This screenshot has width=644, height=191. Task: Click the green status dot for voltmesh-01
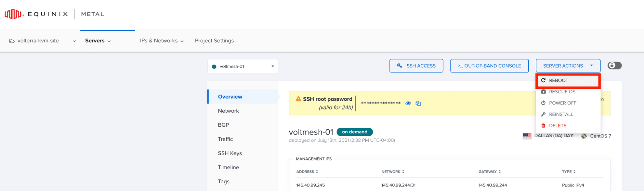tap(214, 67)
